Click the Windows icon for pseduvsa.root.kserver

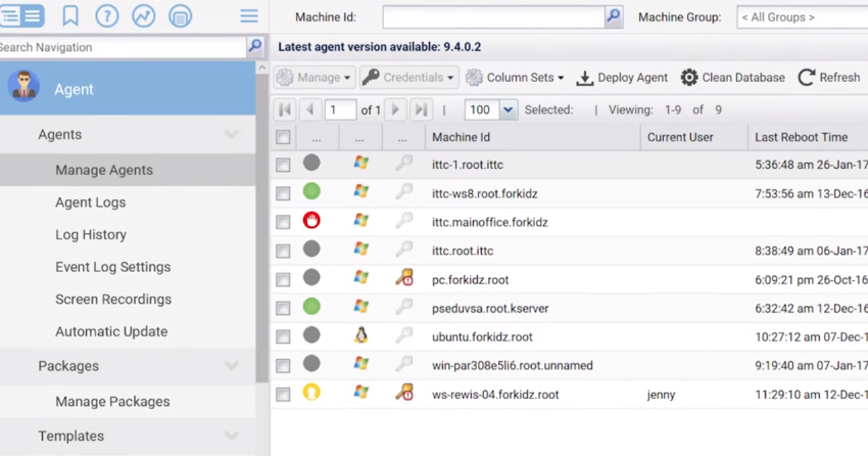pyautogui.click(x=361, y=306)
